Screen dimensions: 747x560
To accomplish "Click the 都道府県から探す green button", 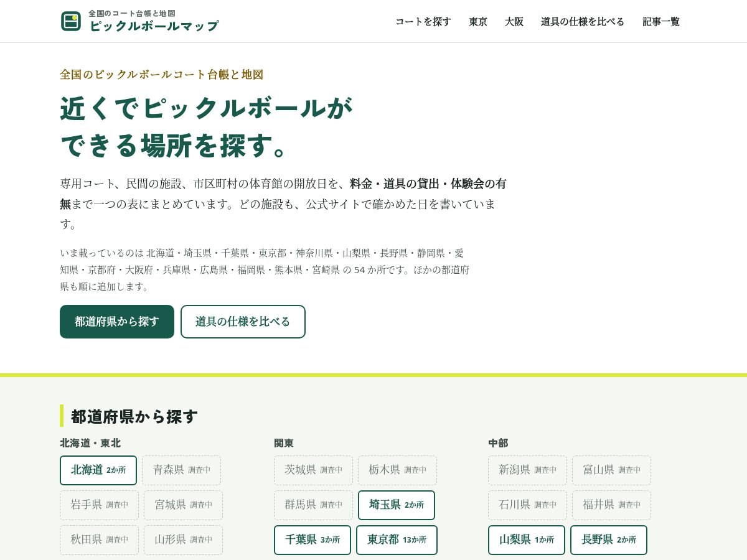I will [117, 322].
